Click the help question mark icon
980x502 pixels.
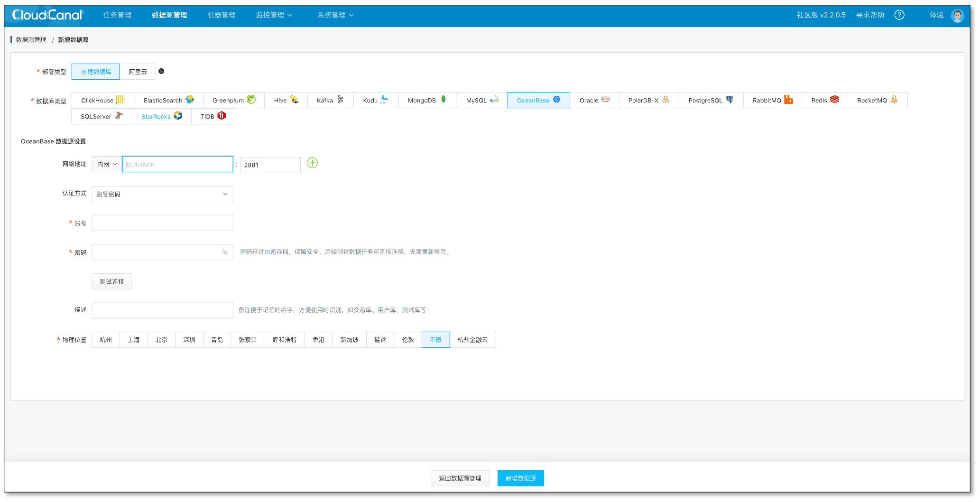coord(899,15)
